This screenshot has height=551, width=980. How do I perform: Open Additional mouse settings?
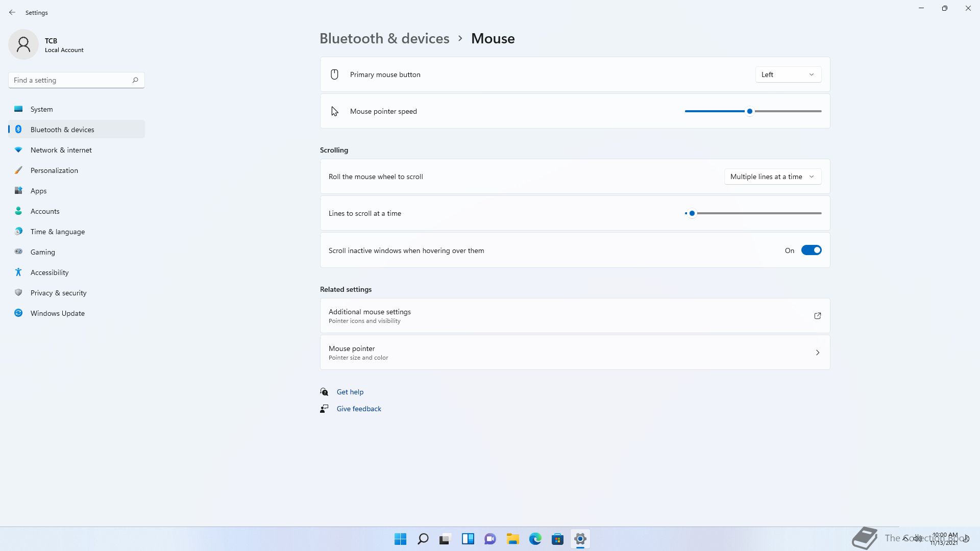coord(575,316)
